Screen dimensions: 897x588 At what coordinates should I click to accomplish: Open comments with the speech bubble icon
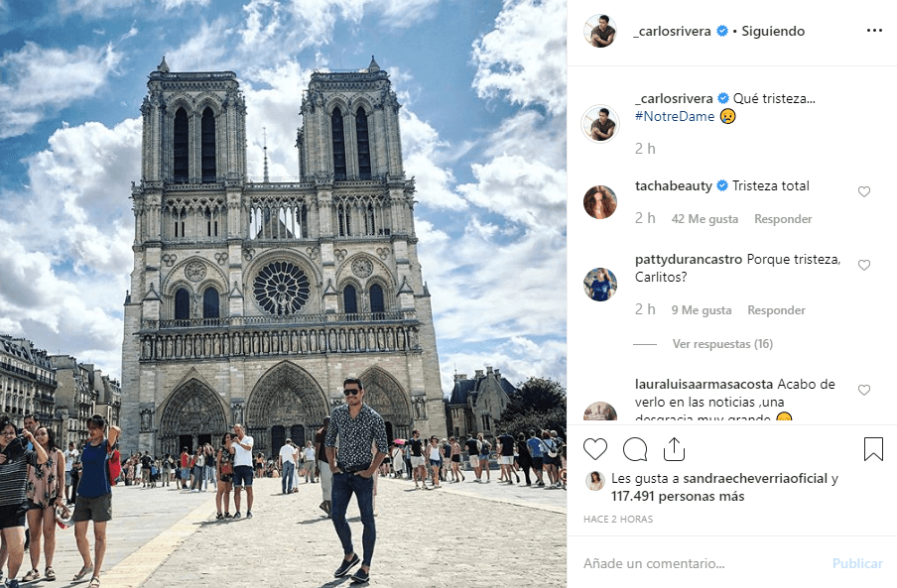(x=635, y=449)
